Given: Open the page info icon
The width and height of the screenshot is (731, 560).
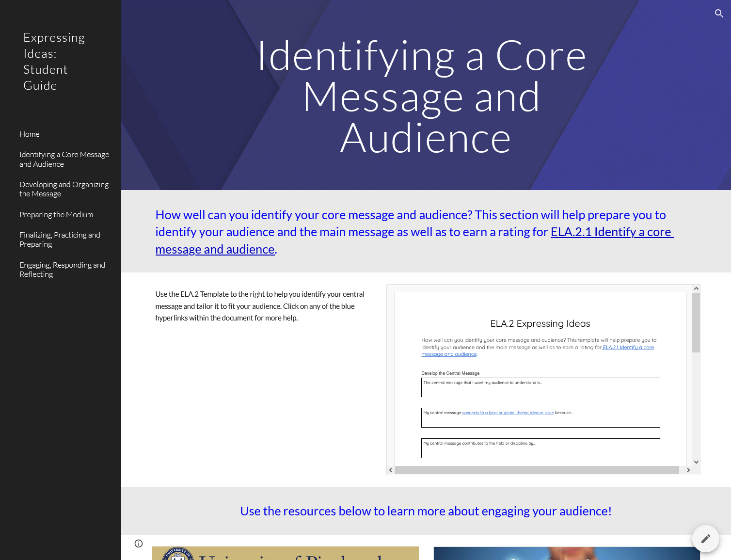Looking at the screenshot, I should click(139, 544).
